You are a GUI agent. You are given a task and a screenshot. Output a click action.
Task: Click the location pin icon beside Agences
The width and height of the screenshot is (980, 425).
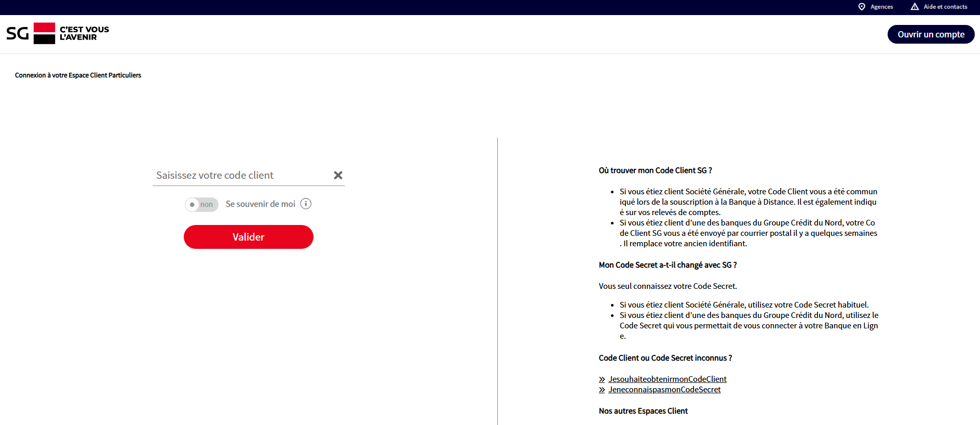click(x=862, y=7)
